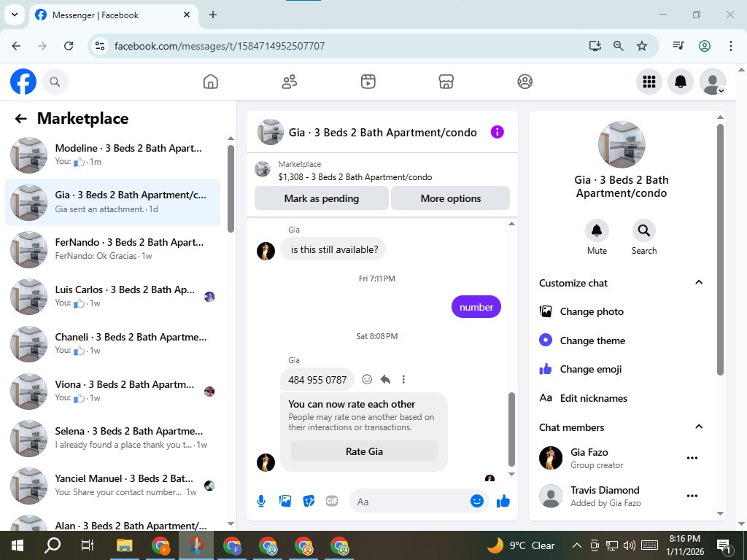Viewport: 747px width, 560px height.
Task: Choose a sticker icon in composer
Action: pyautogui.click(x=309, y=502)
